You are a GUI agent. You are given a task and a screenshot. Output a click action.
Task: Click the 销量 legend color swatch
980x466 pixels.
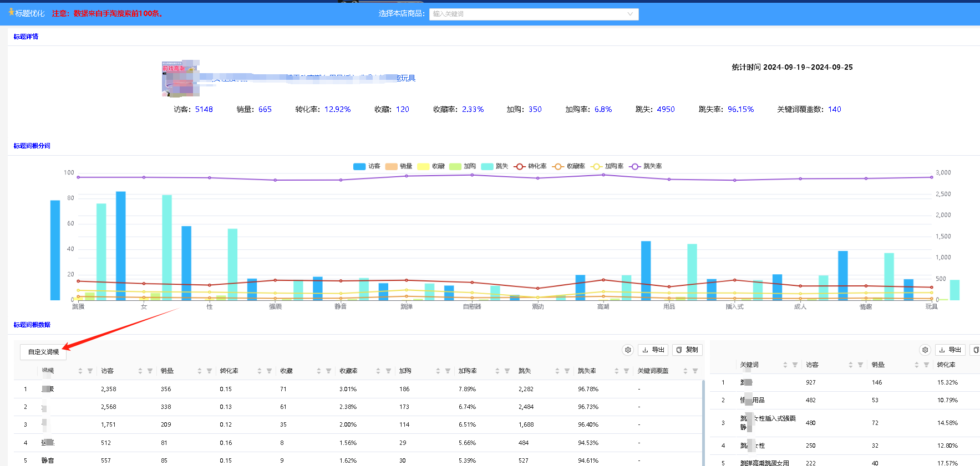tap(391, 166)
